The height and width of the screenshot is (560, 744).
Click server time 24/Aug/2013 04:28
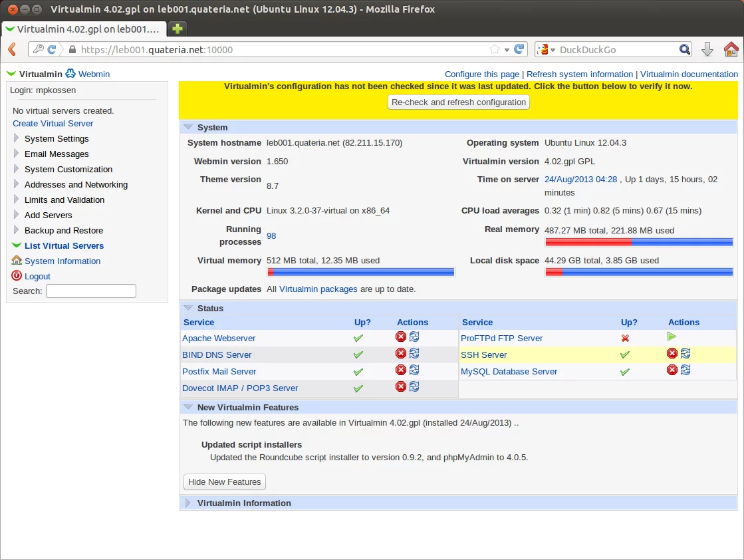581,180
